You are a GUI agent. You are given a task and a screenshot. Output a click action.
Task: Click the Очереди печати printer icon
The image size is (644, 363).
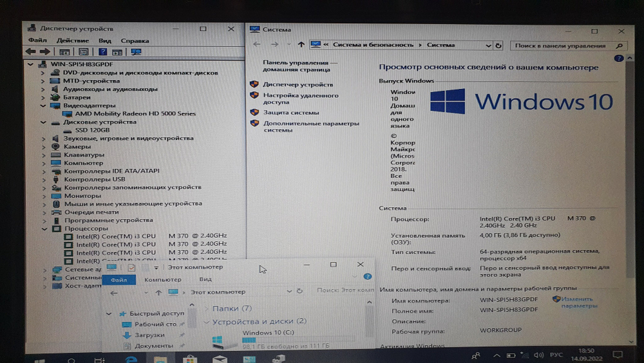point(56,212)
